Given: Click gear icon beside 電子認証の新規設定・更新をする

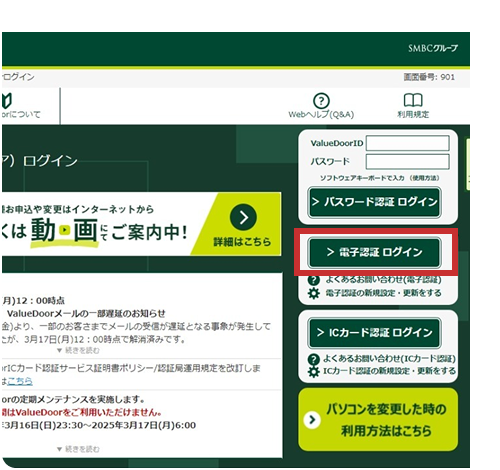Looking at the screenshot, I should pos(314,293).
